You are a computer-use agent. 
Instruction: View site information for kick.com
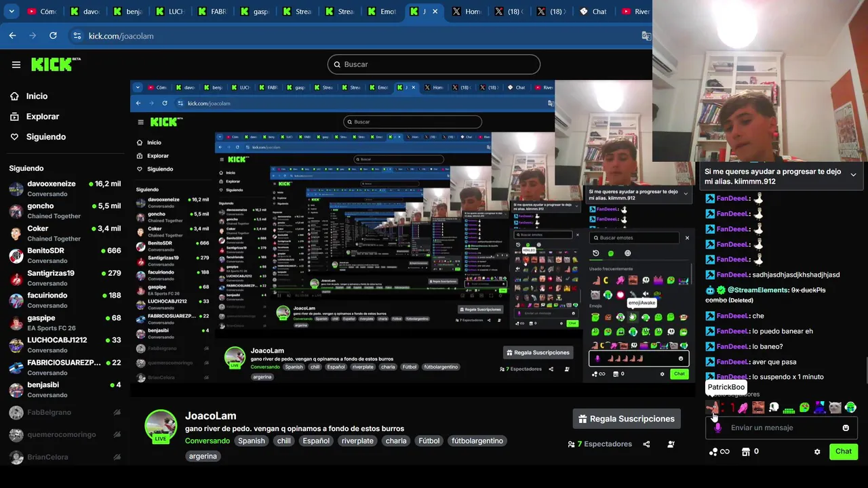77,36
